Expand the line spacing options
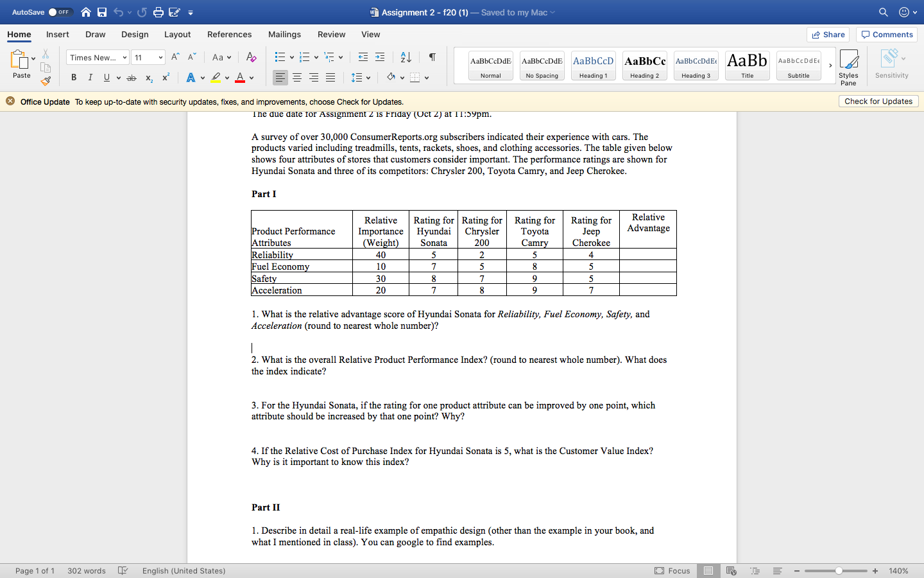Screen dimensions: 924x578 (x=369, y=78)
